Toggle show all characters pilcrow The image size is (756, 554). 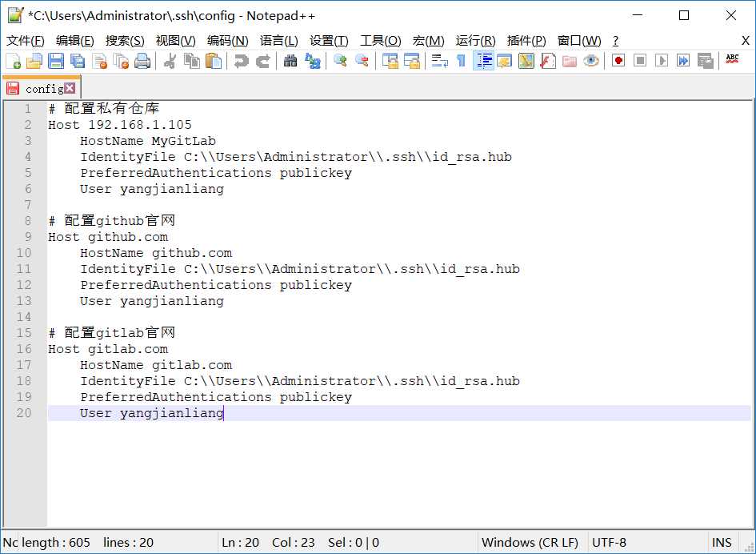[x=461, y=62]
